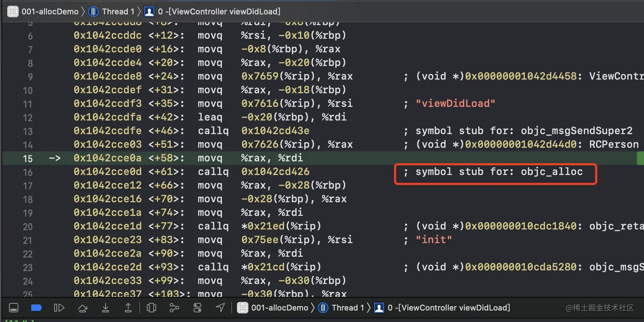644x322 pixels.
Task: Click operand *0x21cd(%rip)
Action: (281, 267)
